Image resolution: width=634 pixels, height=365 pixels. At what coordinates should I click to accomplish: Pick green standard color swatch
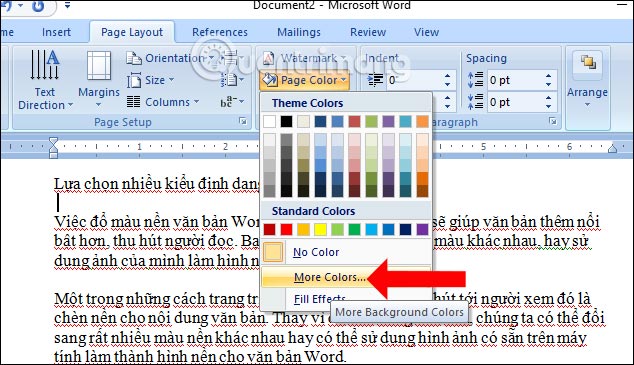tap(354, 230)
